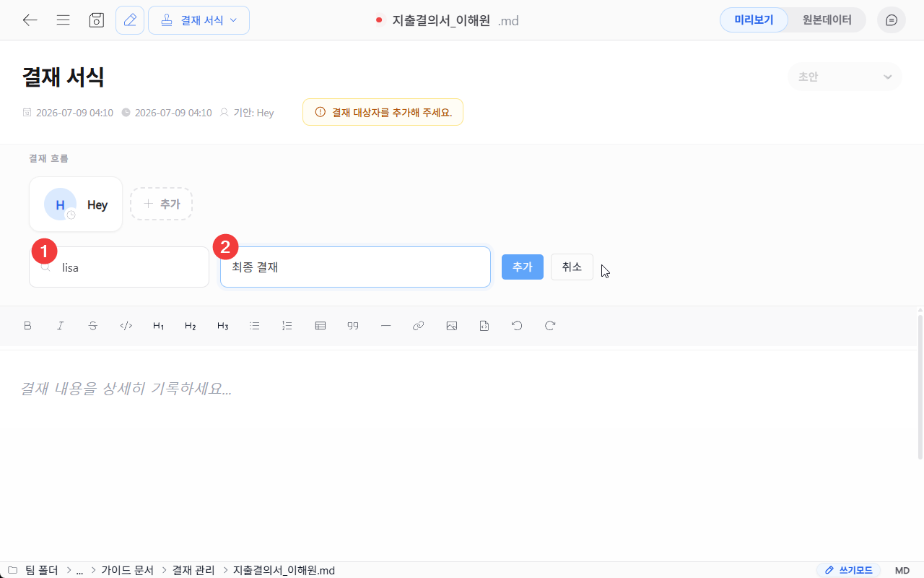The image size is (924, 578).
Task: Toggle the pencil edit icon
Action: [x=130, y=20]
